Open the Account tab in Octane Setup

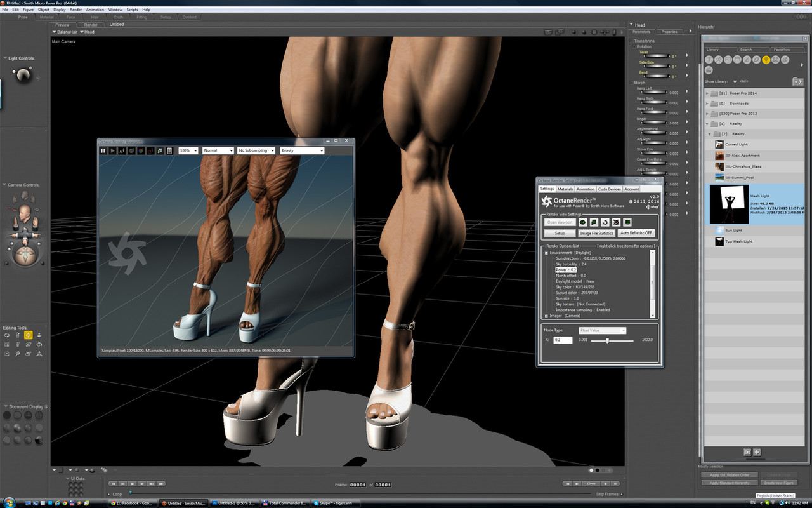click(631, 189)
